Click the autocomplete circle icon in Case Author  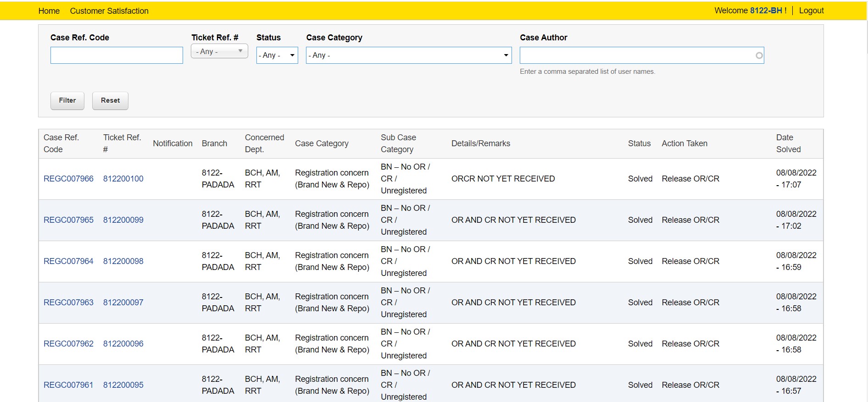coord(759,55)
